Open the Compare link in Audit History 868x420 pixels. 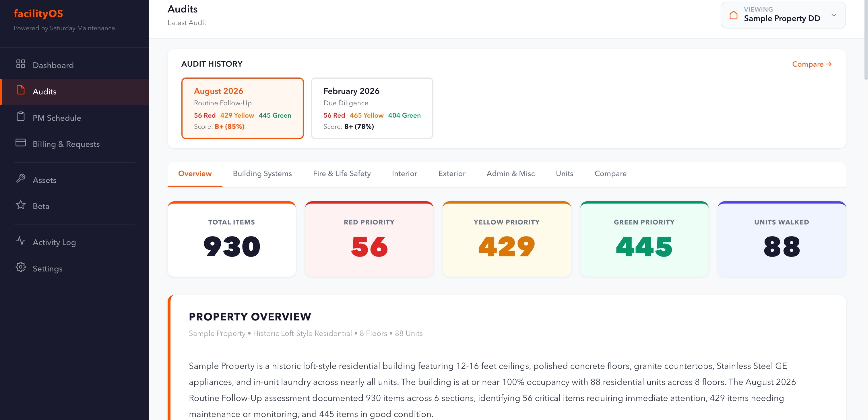point(812,64)
